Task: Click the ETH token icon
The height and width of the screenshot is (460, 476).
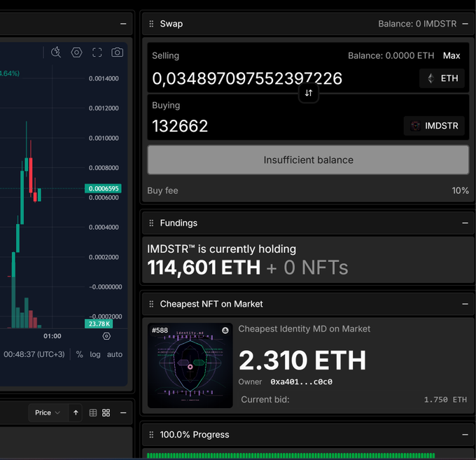Action: (x=430, y=78)
